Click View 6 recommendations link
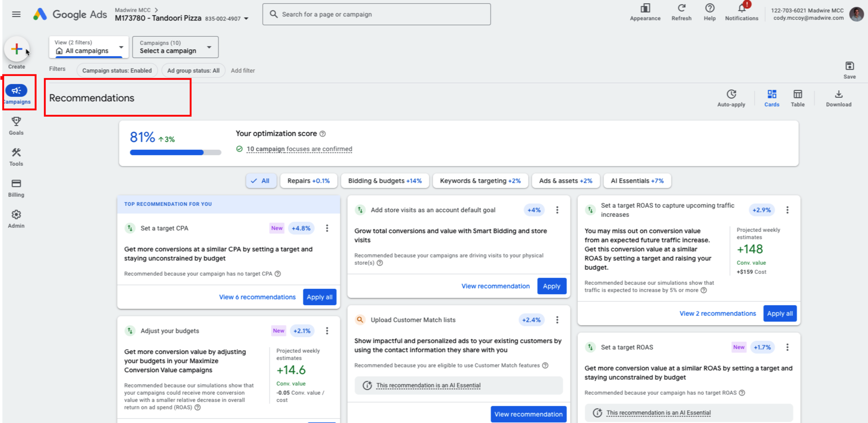Viewport: 868px width, 423px height. point(257,297)
